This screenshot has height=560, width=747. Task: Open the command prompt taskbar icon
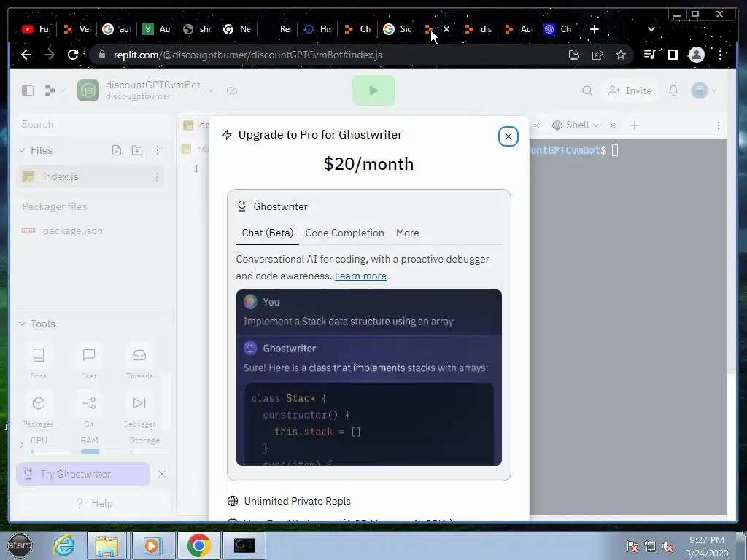click(x=244, y=545)
